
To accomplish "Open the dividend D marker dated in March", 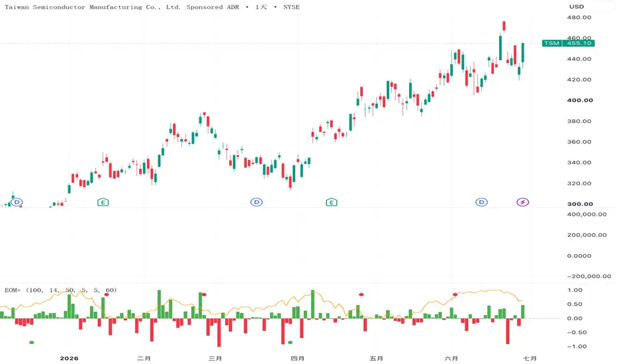I will (257, 203).
